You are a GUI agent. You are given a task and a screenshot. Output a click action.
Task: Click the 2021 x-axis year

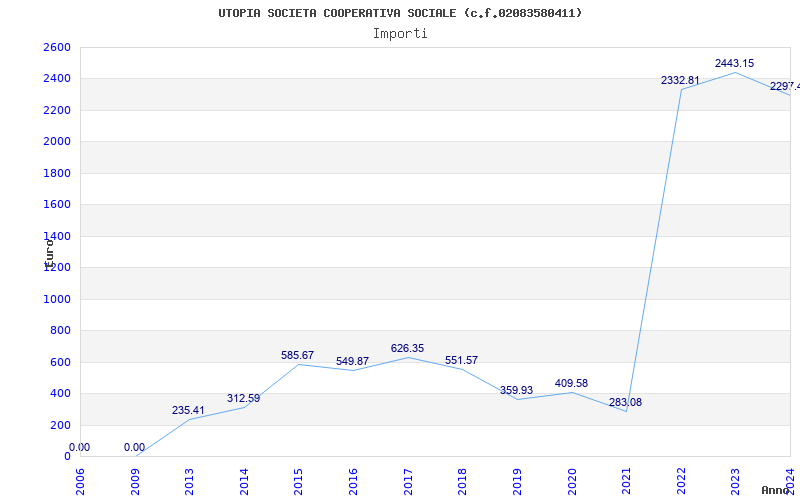(x=626, y=482)
